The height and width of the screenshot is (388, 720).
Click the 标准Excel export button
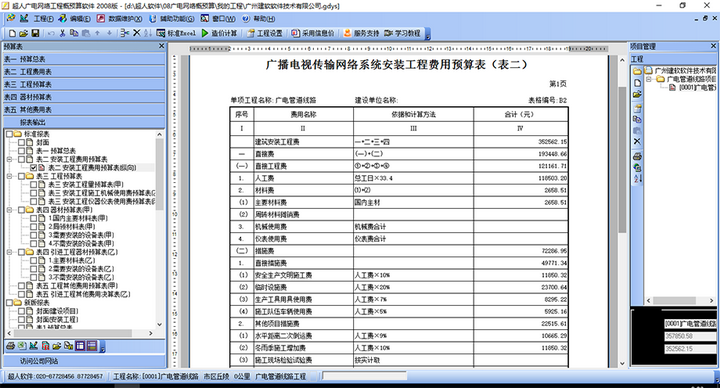(176, 33)
